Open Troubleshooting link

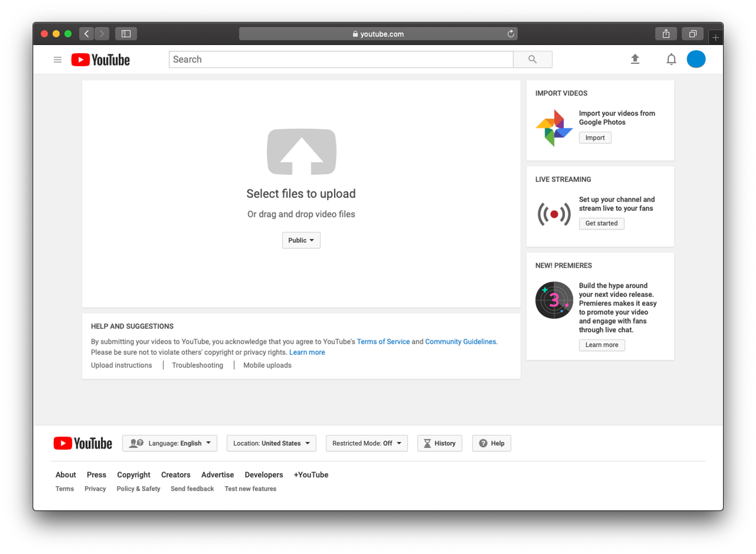click(x=197, y=365)
